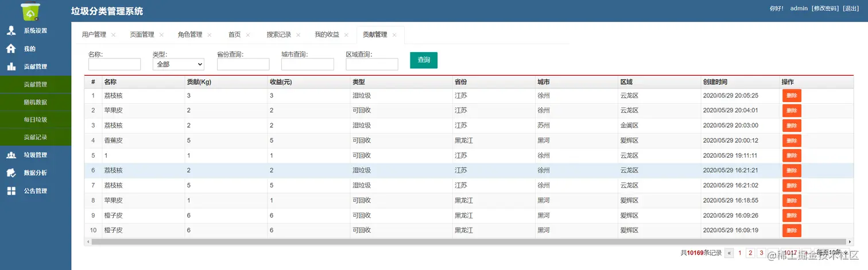This screenshot has width=868, height=270.
Task: Switch to the 页面管理 tab
Action: point(142,34)
